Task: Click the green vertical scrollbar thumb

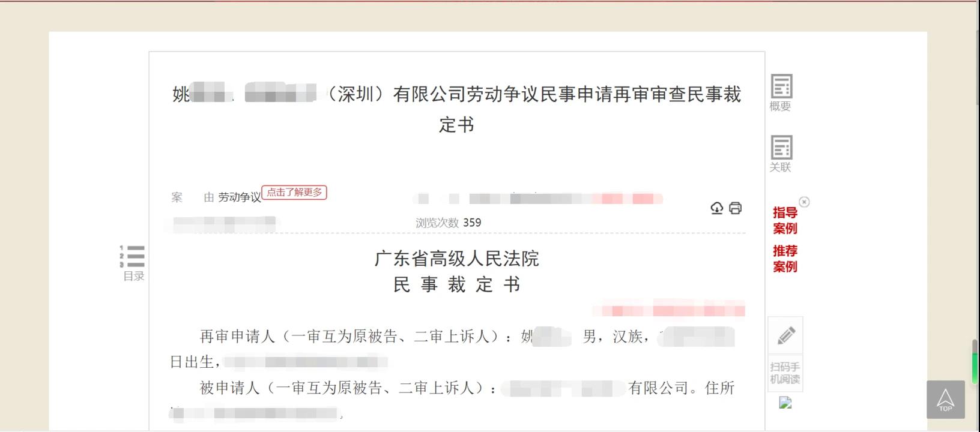Action: tap(975, 362)
